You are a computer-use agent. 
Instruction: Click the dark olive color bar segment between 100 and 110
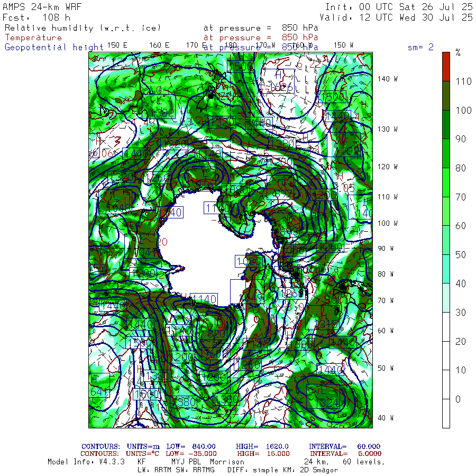[x=446, y=96]
